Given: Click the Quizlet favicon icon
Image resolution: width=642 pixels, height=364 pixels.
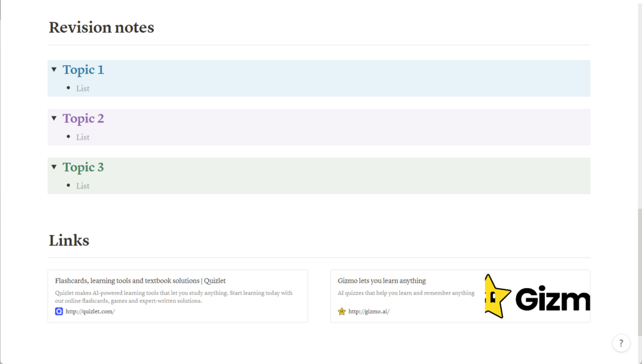Looking at the screenshot, I should tap(59, 312).
